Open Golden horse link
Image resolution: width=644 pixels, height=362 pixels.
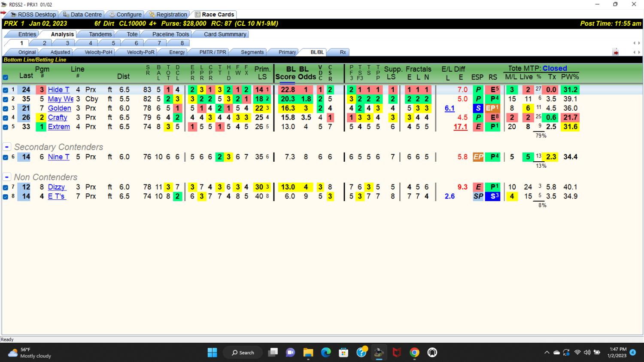[x=59, y=108]
